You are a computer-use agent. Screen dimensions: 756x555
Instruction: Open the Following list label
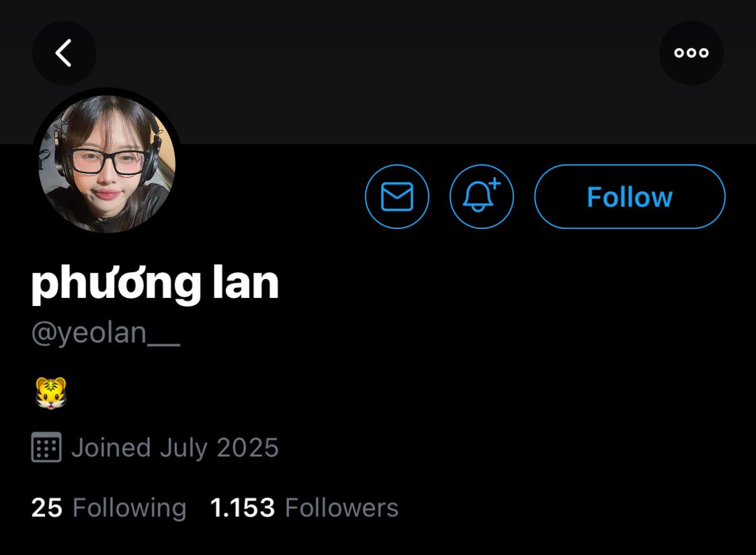pyautogui.click(x=129, y=507)
